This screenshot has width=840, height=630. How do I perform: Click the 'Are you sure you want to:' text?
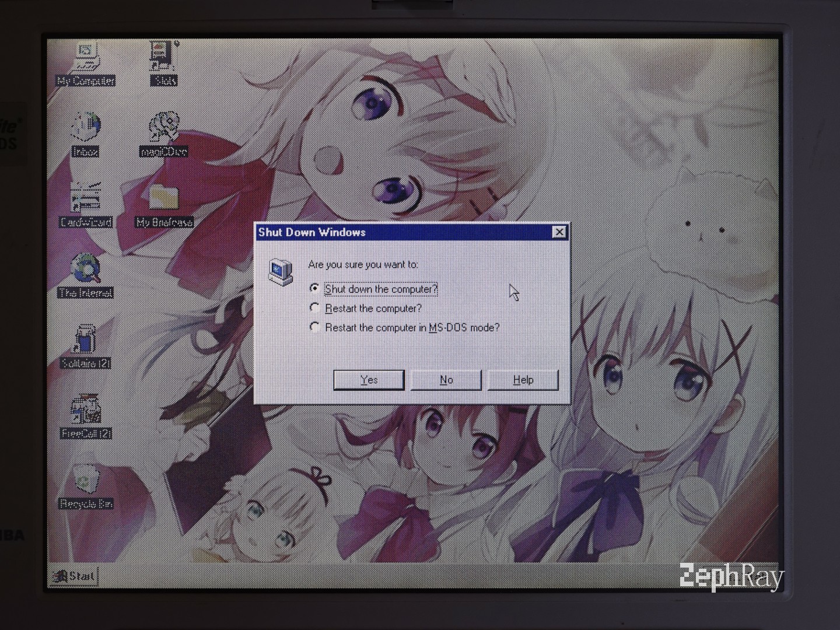coord(363,264)
